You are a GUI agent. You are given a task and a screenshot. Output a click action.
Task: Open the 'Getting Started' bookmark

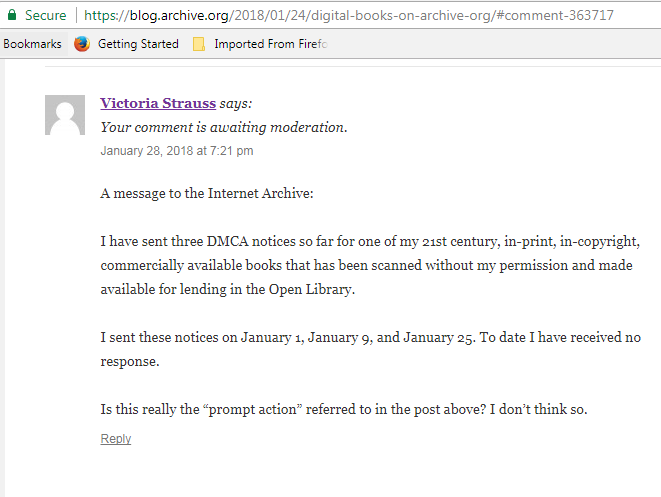138,44
